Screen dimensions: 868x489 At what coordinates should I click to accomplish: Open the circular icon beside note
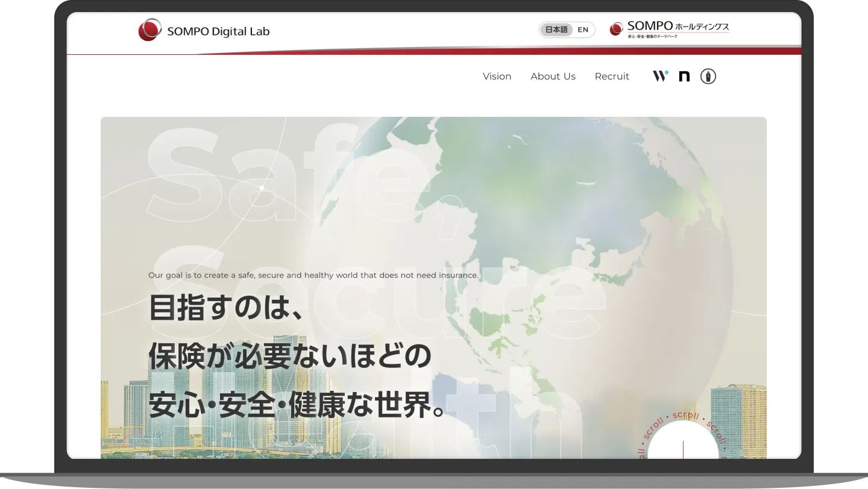pyautogui.click(x=708, y=76)
